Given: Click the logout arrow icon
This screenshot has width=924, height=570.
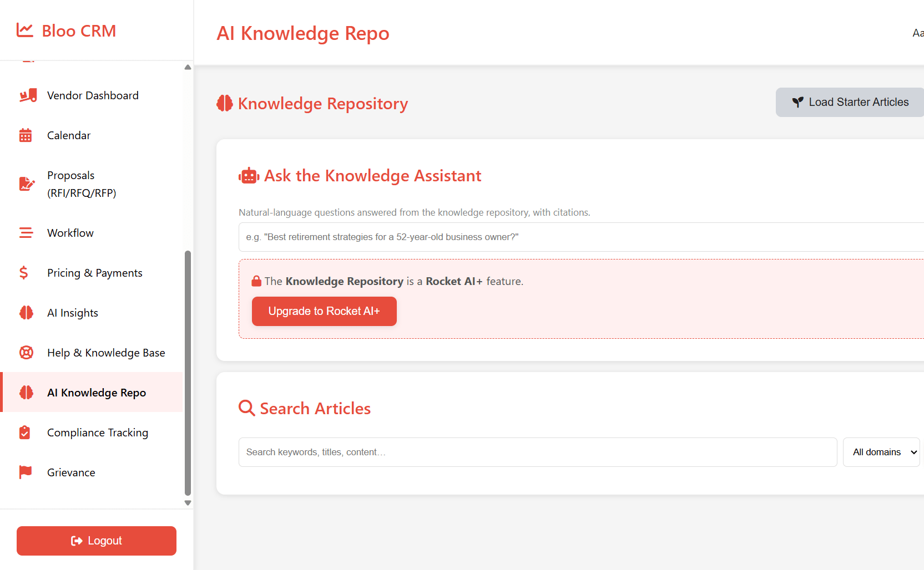Looking at the screenshot, I should coord(77,541).
